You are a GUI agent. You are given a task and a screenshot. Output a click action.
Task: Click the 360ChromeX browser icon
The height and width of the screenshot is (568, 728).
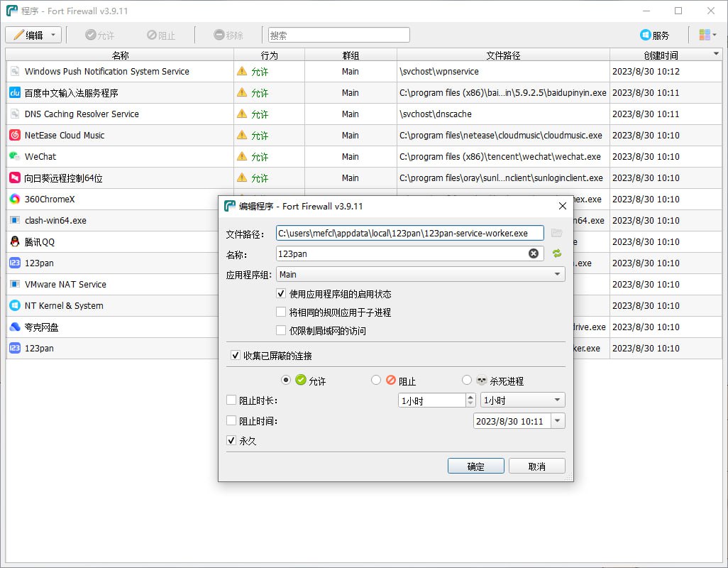[x=15, y=199]
